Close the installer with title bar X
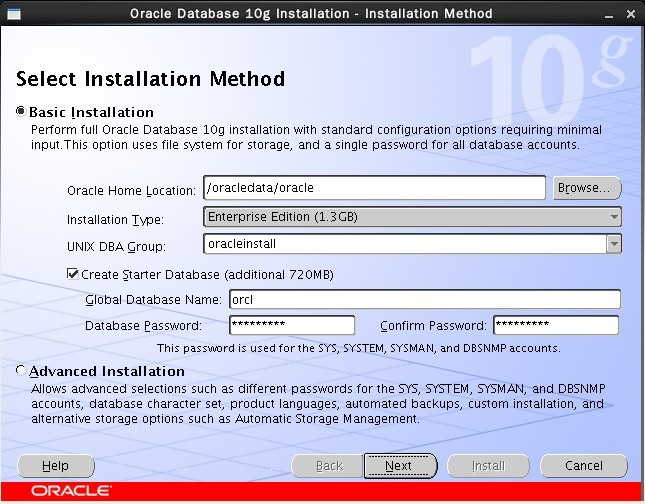Screen dimensions: 645x504 coord(631,14)
